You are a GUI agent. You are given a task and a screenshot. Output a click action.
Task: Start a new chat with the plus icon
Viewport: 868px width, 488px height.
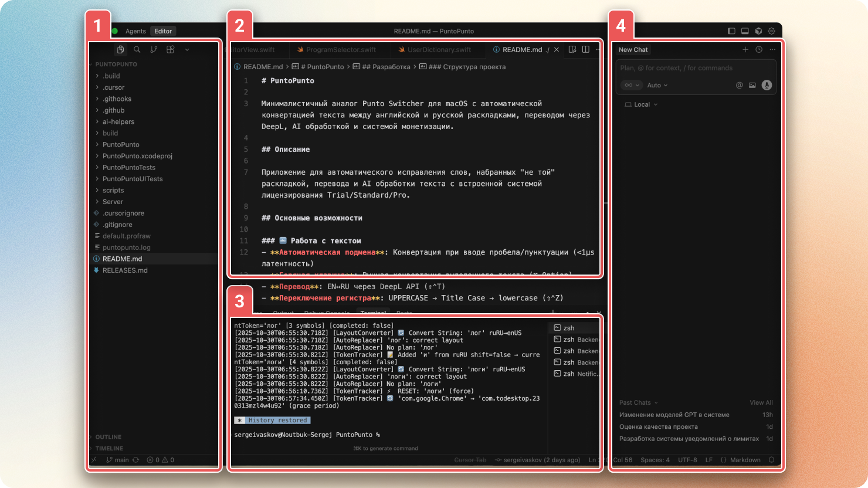tap(745, 49)
